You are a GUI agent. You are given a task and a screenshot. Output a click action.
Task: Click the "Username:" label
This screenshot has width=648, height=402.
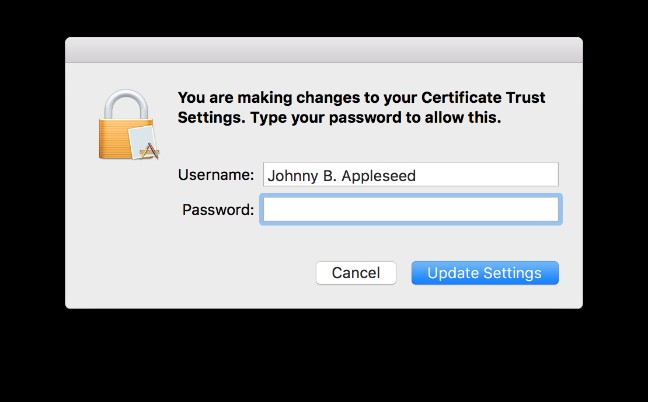point(216,175)
